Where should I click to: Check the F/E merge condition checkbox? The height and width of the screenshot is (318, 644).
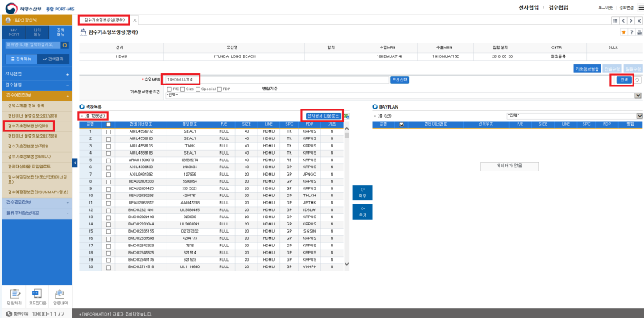[x=170, y=89]
